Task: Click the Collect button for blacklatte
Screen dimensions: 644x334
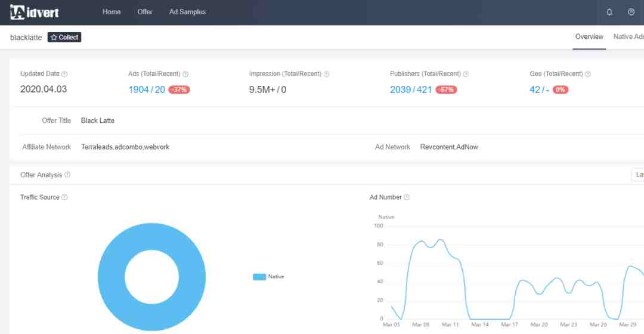Action: (64, 38)
